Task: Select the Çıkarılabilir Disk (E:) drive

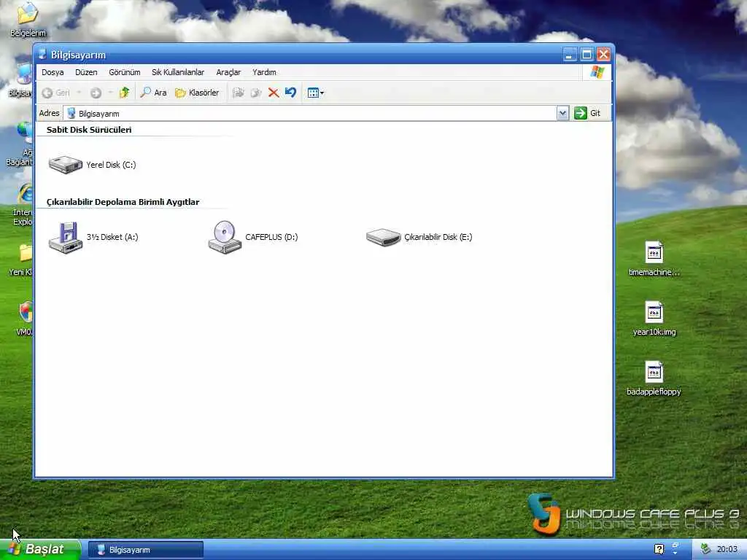Action: (419, 237)
